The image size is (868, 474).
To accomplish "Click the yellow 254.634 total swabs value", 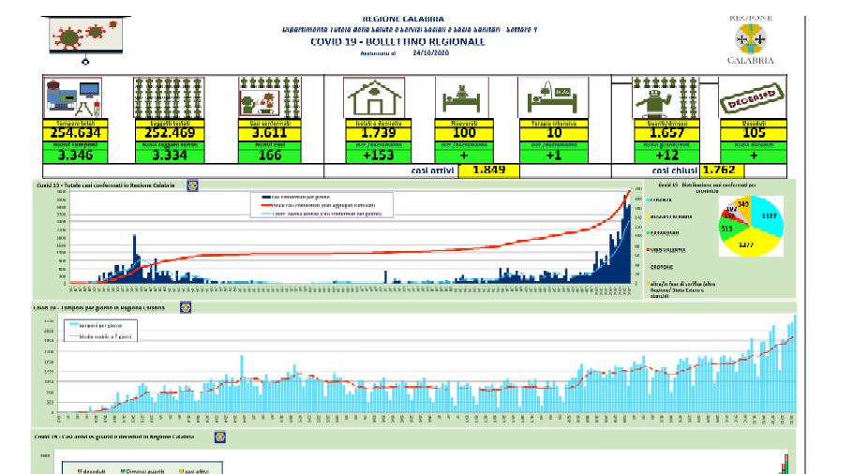I will 75,133.
